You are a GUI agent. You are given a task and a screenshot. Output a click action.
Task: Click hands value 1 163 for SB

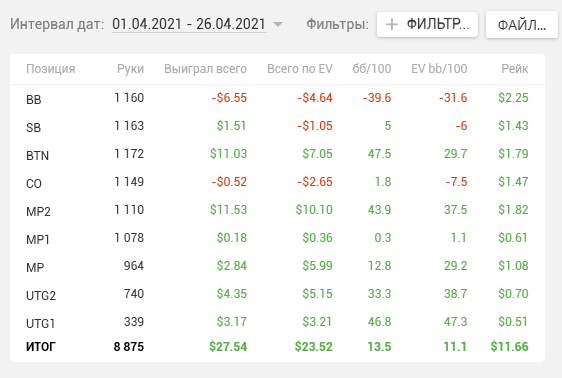pyautogui.click(x=129, y=125)
